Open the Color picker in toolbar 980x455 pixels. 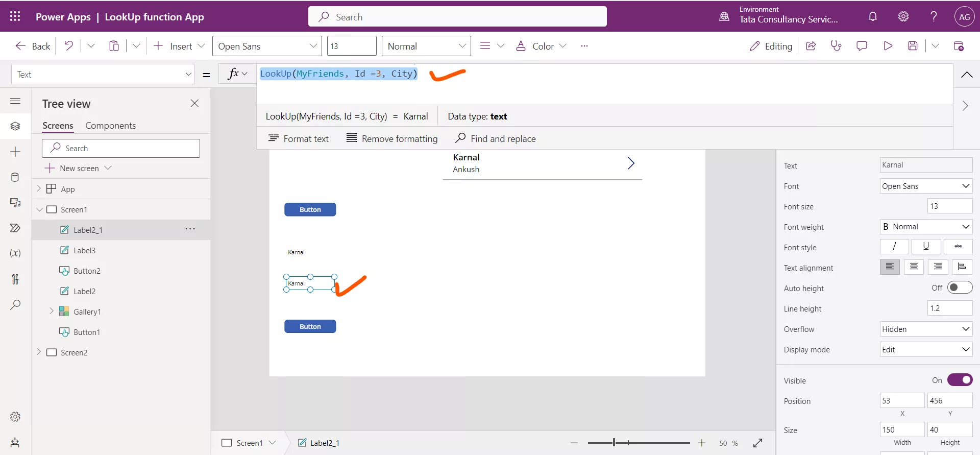[541, 46]
